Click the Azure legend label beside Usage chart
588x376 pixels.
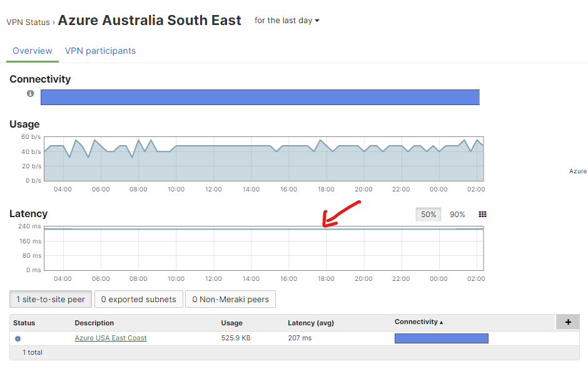coord(577,171)
